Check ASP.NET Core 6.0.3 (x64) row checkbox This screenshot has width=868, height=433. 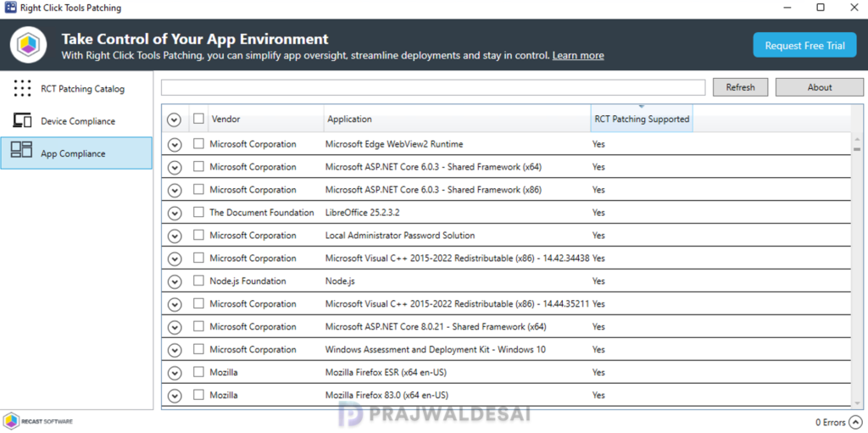(198, 167)
